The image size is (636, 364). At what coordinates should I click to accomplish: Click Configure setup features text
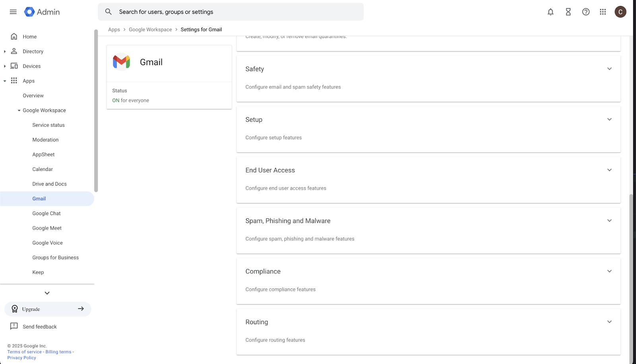[x=273, y=137]
